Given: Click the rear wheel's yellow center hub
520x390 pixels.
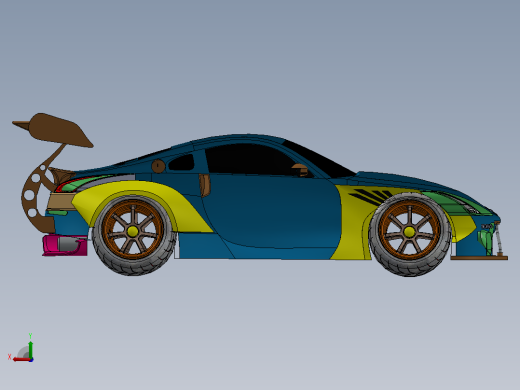Looking at the screenshot, I should point(133,231).
